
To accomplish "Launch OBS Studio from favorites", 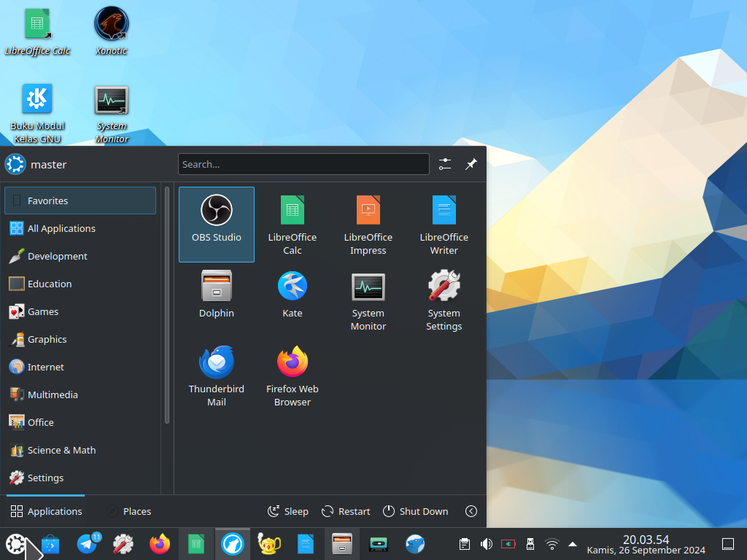I will 216,225.
